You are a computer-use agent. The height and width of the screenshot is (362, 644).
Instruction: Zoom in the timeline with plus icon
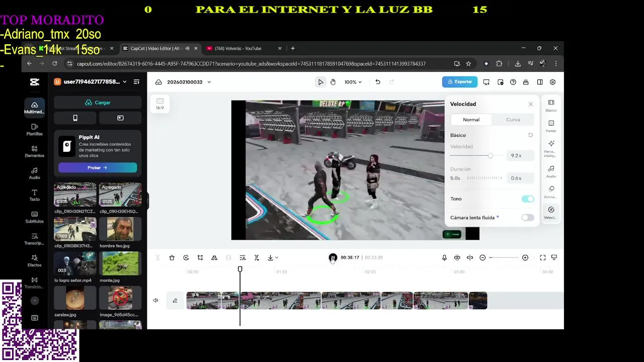coord(525,257)
